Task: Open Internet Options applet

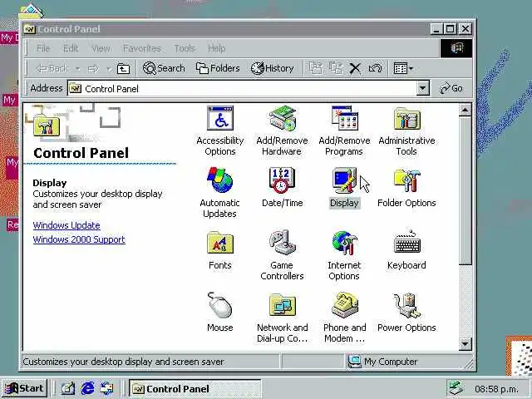Action: pos(344,255)
